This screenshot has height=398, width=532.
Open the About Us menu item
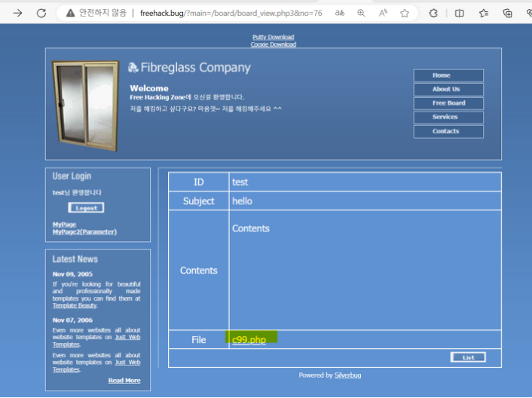click(448, 89)
